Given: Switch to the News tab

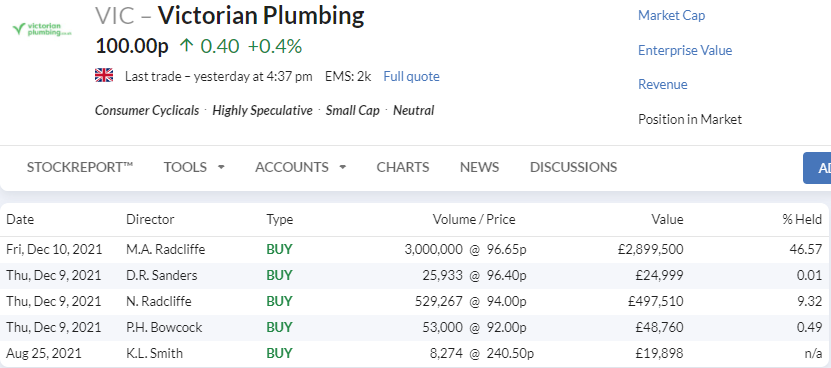Looking at the screenshot, I should click(x=479, y=167).
